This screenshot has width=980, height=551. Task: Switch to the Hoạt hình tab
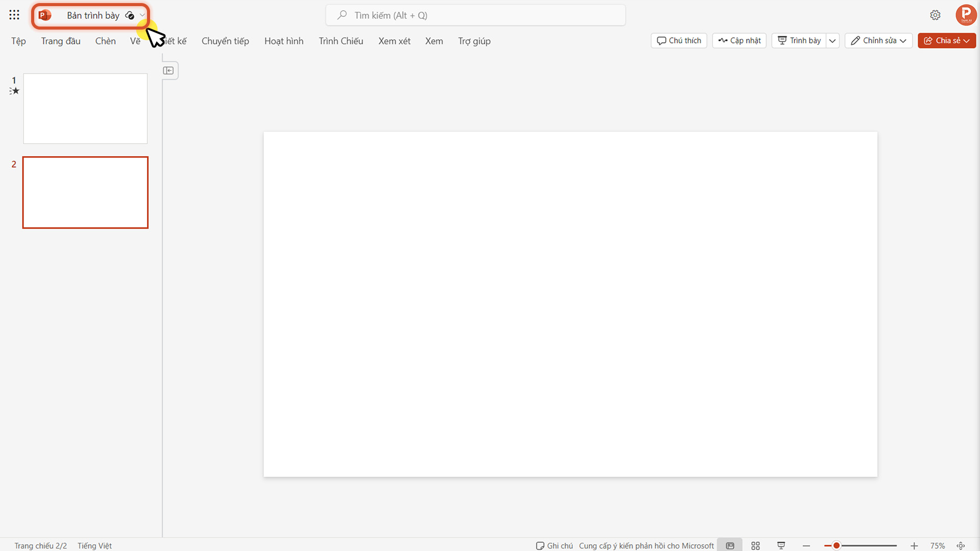coord(284,41)
